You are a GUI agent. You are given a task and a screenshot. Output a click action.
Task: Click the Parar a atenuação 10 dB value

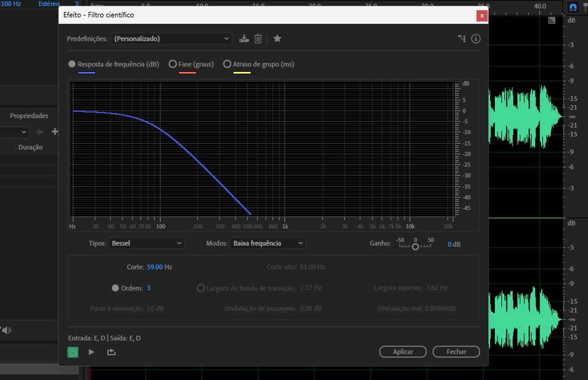coord(156,309)
